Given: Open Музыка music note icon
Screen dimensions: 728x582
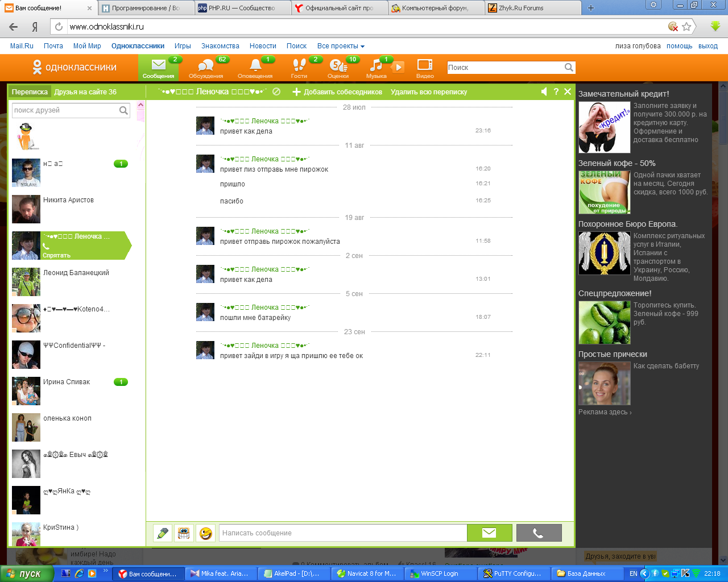Looking at the screenshot, I should tap(377, 68).
